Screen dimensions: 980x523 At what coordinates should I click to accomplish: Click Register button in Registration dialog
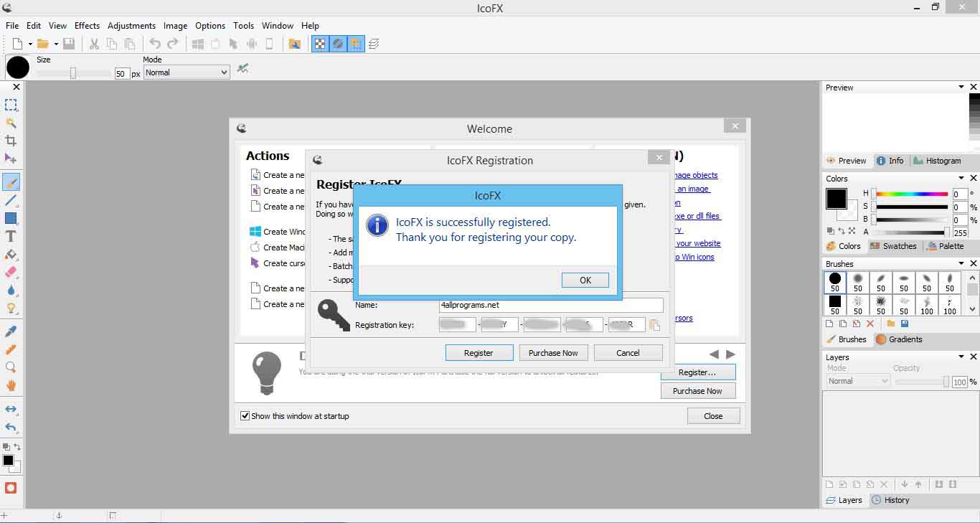click(479, 353)
